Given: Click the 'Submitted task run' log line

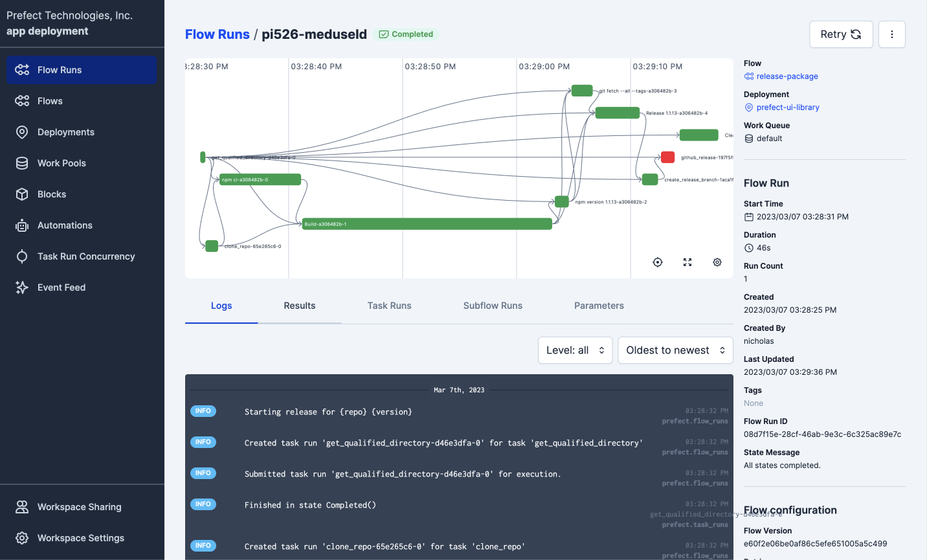Looking at the screenshot, I should (403, 474).
